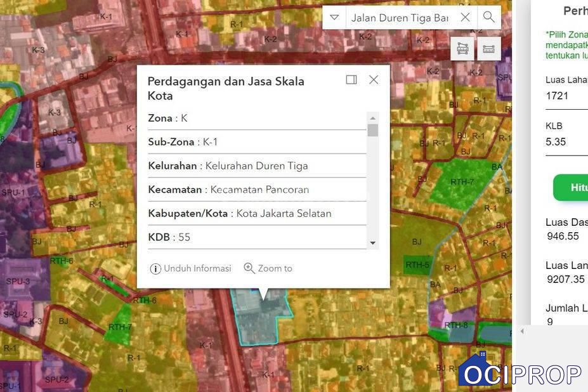Screen dimensions: 588x392
Task: Click the side panel left scroll arrow
Action: [x=522, y=331]
